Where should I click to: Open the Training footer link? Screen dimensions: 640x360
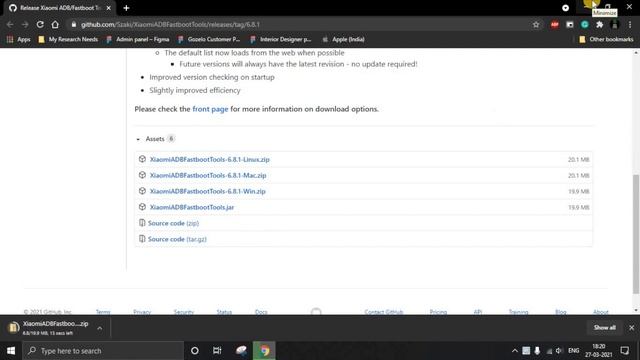[x=518, y=312]
